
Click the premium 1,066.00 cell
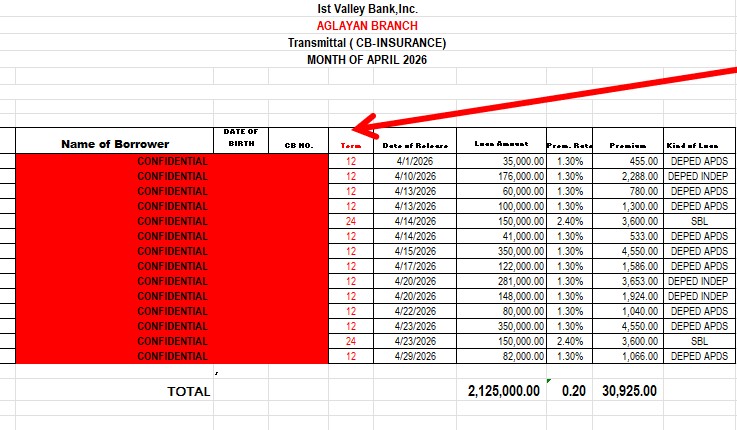[628, 356]
